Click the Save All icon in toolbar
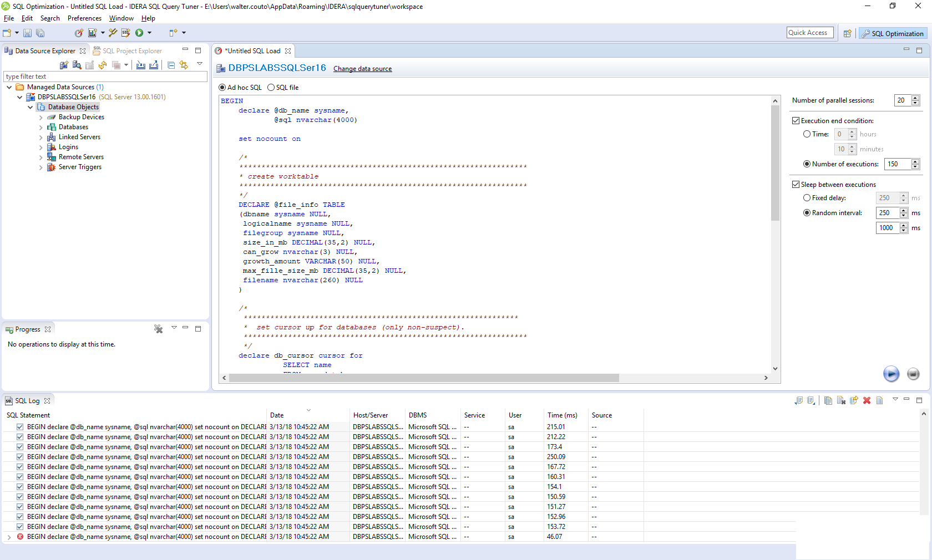The image size is (932, 560). coord(40,33)
